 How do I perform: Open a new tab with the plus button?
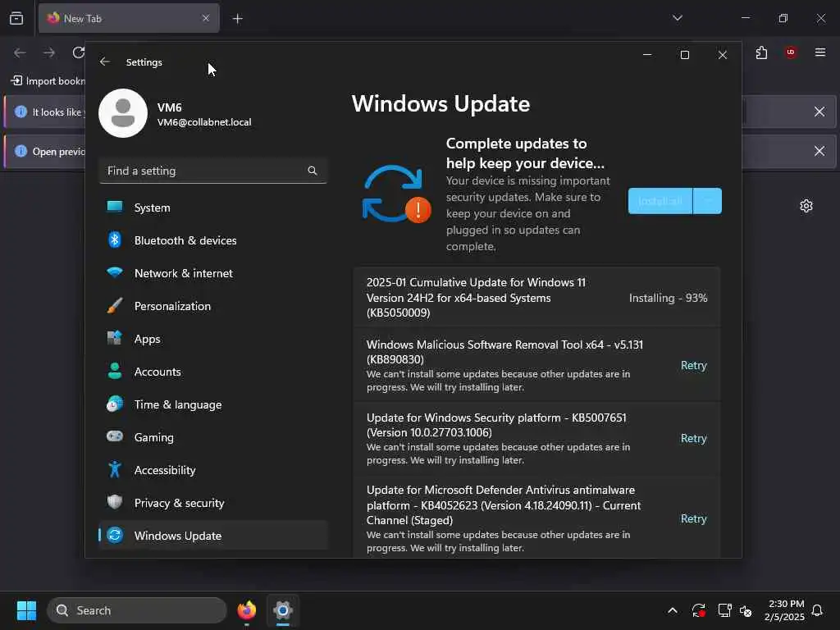coord(238,19)
